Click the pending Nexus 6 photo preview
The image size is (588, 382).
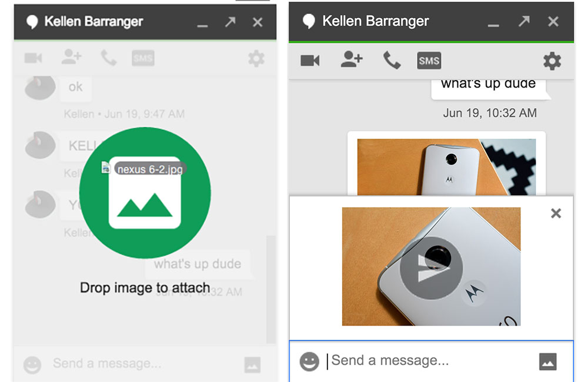click(431, 266)
